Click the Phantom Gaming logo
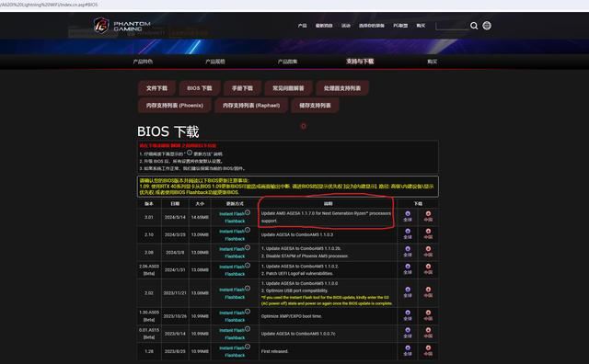The image size is (589, 364). [x=122, y=26]
